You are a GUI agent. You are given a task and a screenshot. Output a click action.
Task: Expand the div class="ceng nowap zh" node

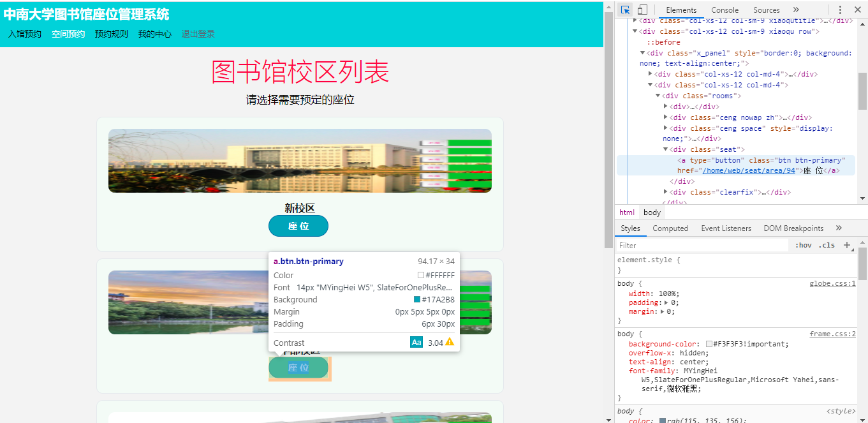(666, 117)
